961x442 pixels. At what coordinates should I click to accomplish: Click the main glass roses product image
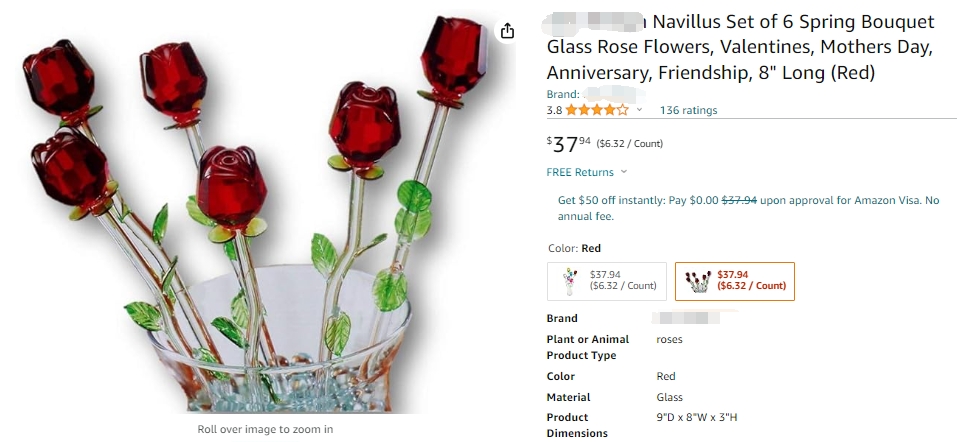[257, 211]
